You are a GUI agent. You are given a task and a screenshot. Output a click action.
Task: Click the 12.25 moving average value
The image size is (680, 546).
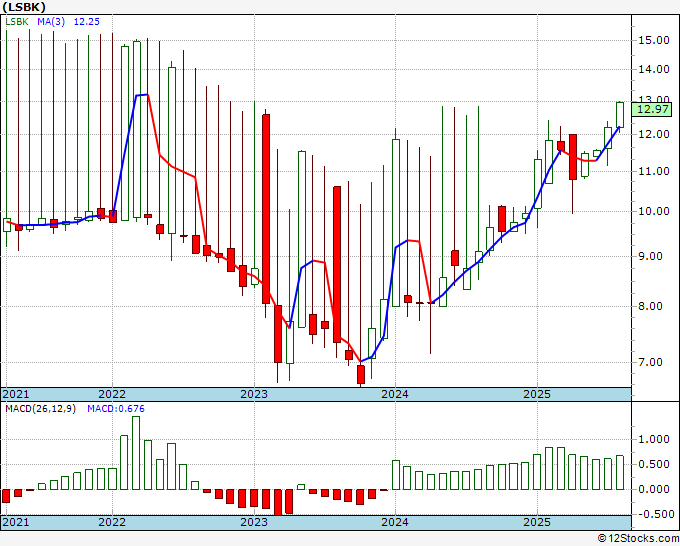[86, 21]
